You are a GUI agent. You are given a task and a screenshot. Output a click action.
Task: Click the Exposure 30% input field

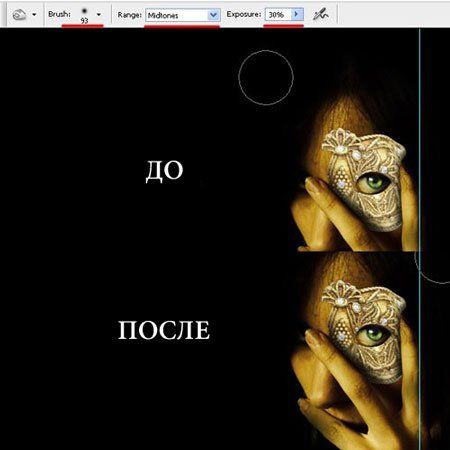pyautogui.click(x=279, y=14)
